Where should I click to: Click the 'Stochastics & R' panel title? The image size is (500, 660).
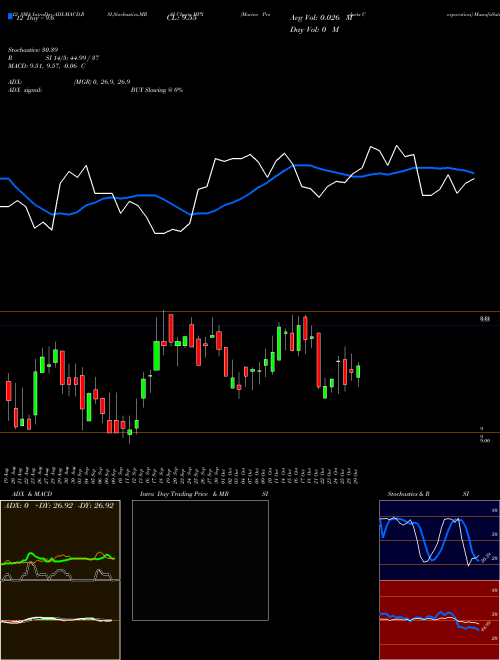tap(408, 494)
